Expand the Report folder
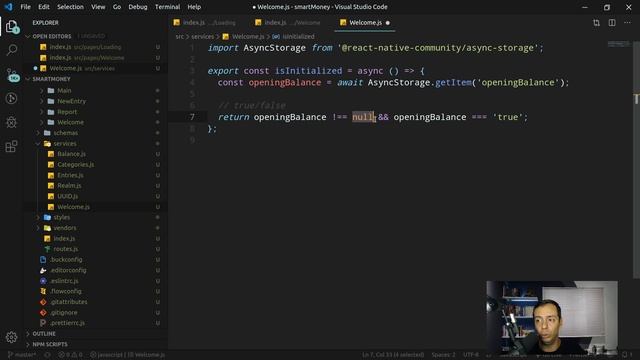 pos(67,112)
